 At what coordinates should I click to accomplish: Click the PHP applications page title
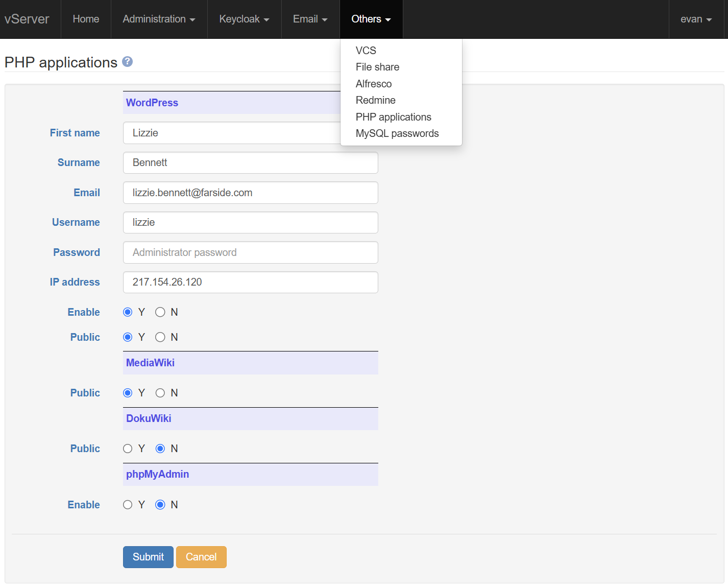(x=61, y=62)
